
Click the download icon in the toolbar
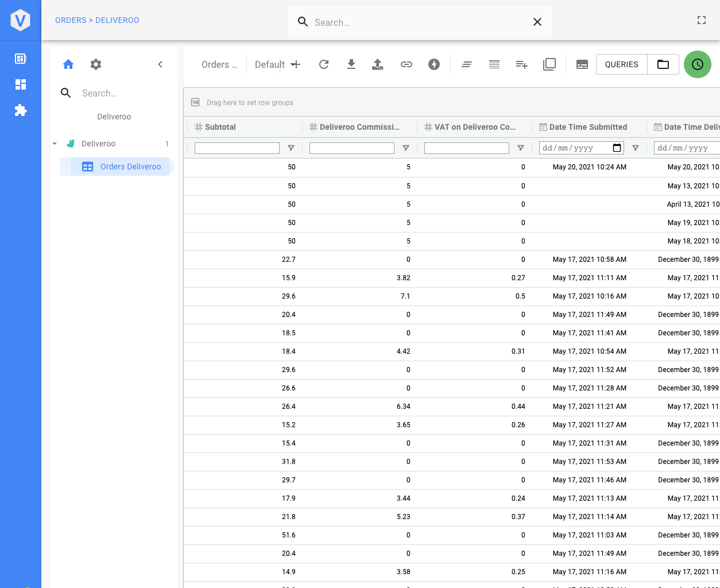point(351,64)
